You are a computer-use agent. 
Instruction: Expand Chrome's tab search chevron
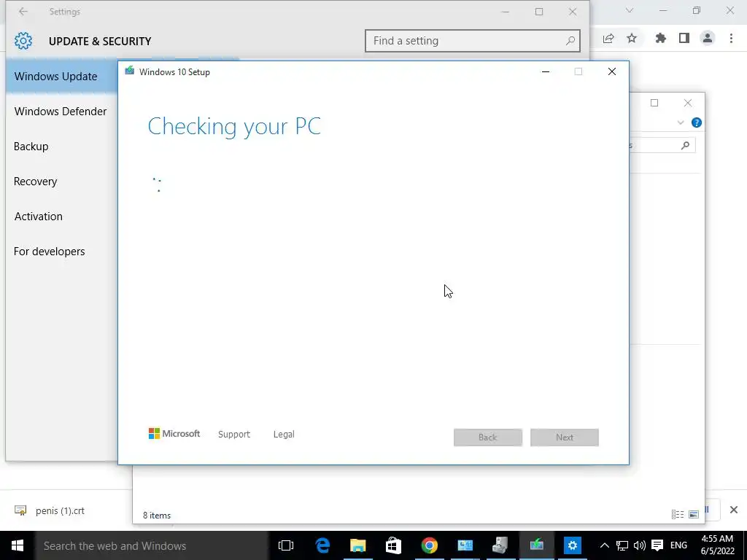630,10
